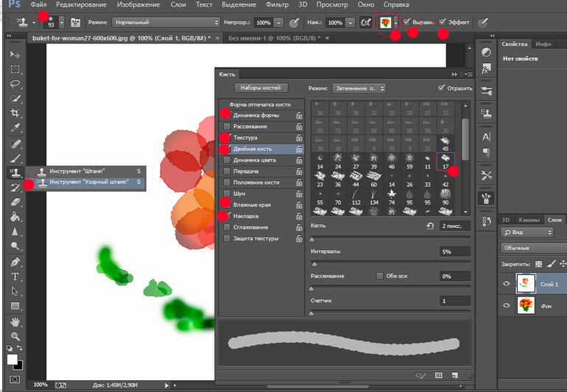Hide the Слой 1 layer with the eye icon
The width and height of the screenshot is (567, 392).
(506, 284)
